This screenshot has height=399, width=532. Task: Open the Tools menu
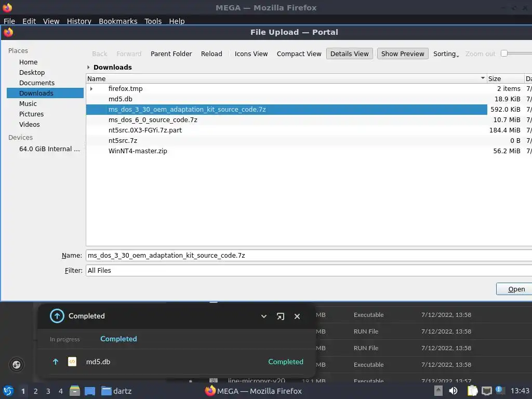[153, 21]
